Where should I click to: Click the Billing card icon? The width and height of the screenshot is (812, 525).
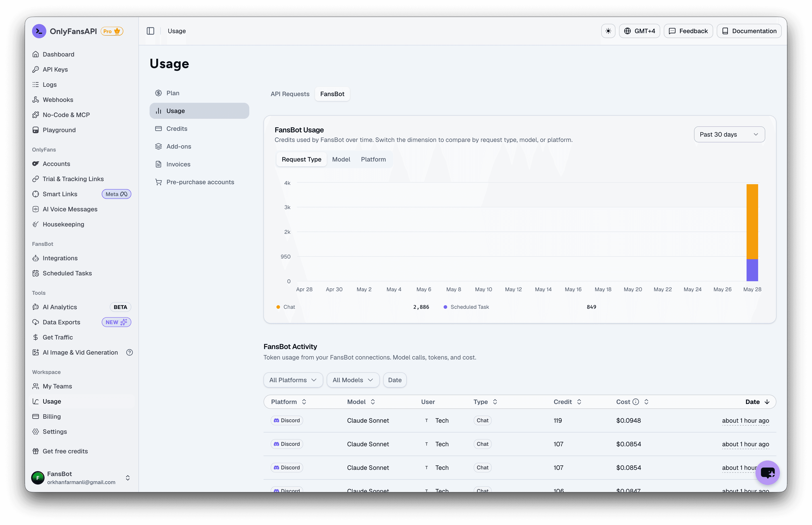[35, 416]
